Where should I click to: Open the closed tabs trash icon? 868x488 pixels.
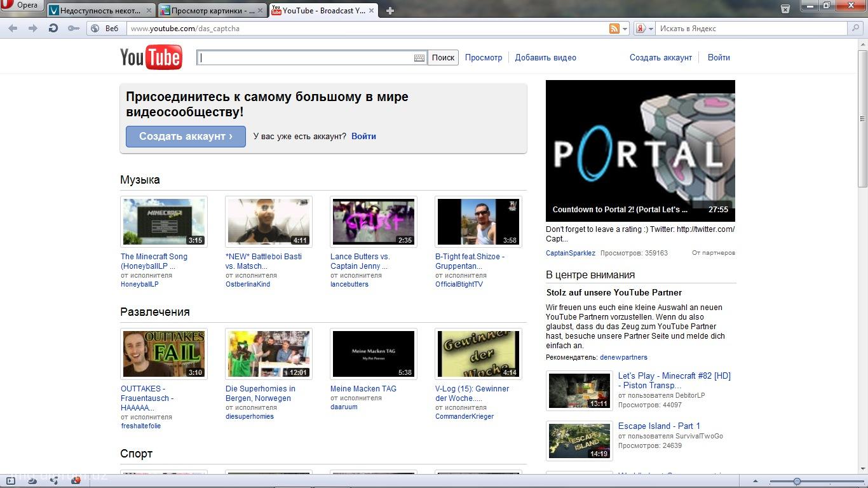tap(785, 8)
